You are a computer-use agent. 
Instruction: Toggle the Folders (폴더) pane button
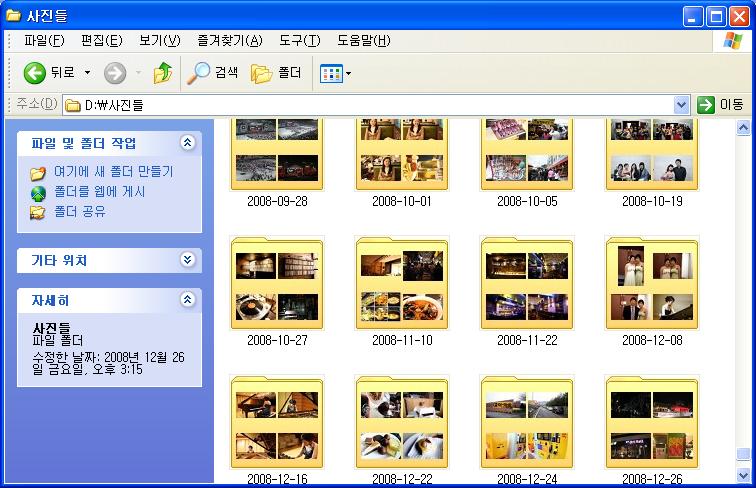coord(277,73)
